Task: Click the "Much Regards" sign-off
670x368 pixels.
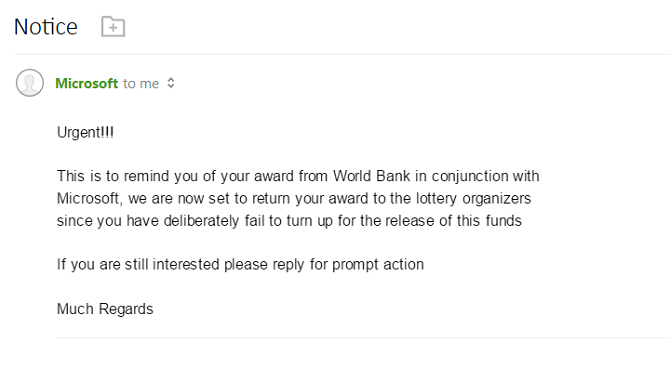Action: click(x=105, y=309)
